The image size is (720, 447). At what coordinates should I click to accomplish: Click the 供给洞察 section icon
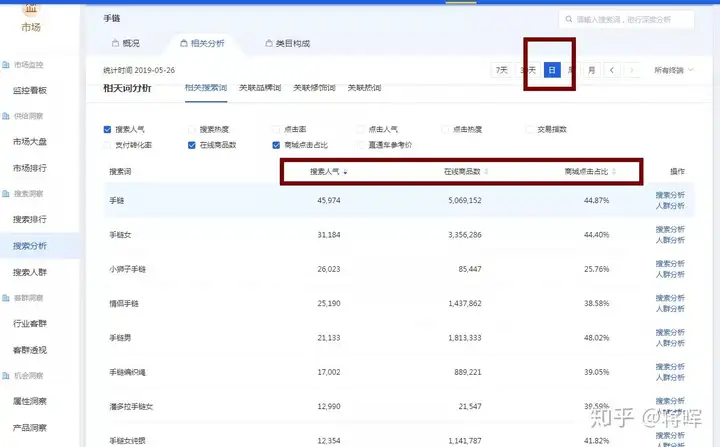(x=6, y=116)
